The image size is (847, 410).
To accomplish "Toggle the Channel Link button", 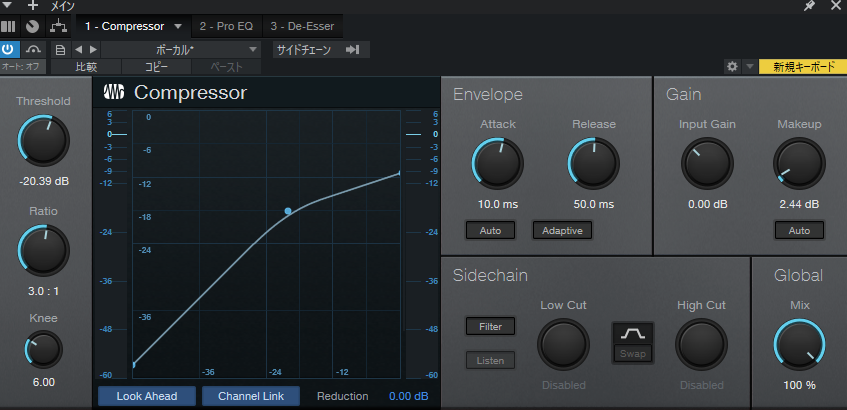I will pyautogui.click(x=251, y=396).
